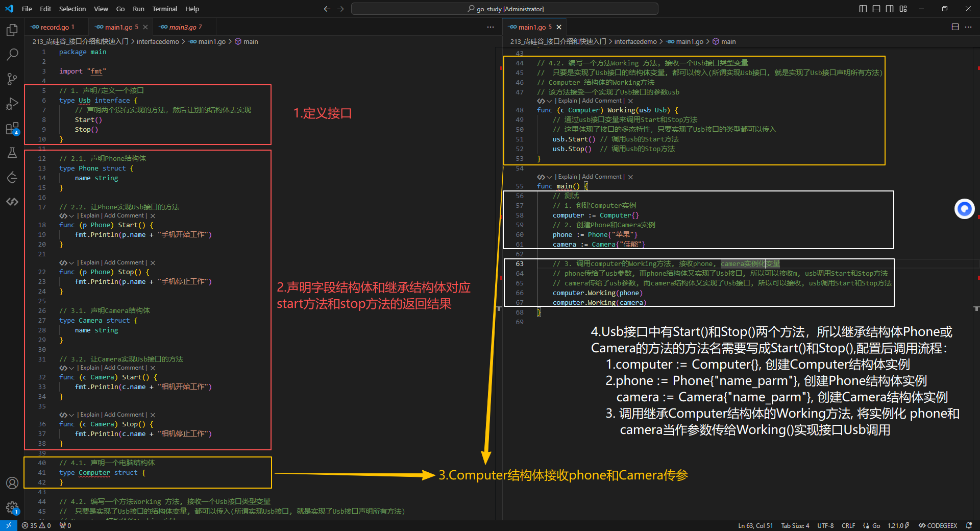Click Add Comment above Phone Stop() method
The width and height of the screenshot is (980, 531).
(x=125, y=263)
